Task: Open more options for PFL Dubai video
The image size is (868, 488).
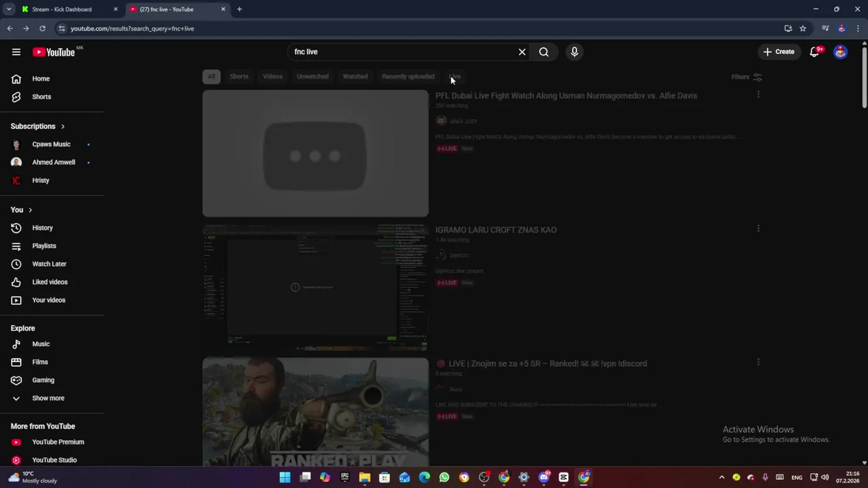Action: (758, 95)
